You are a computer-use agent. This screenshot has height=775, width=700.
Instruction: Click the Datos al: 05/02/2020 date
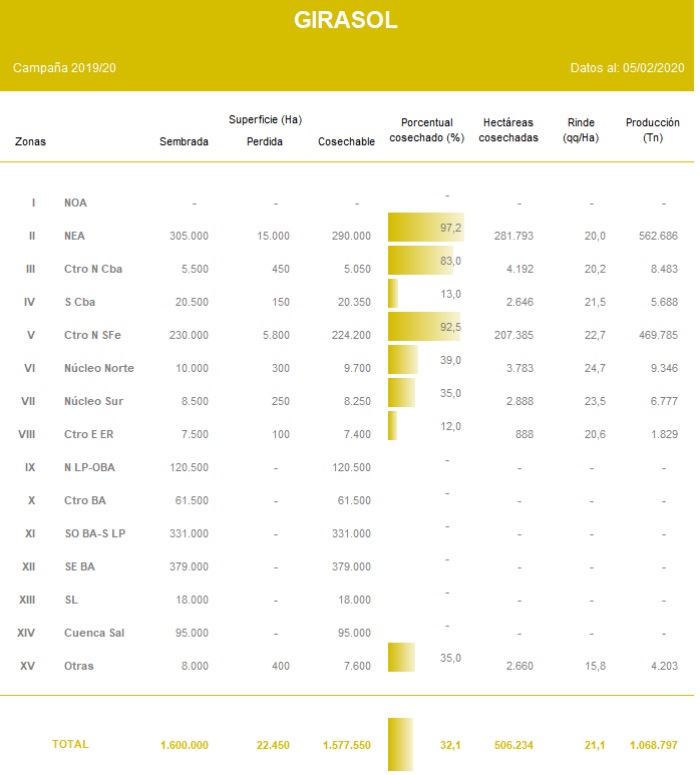pyautogui.click(x=626, y=68)
